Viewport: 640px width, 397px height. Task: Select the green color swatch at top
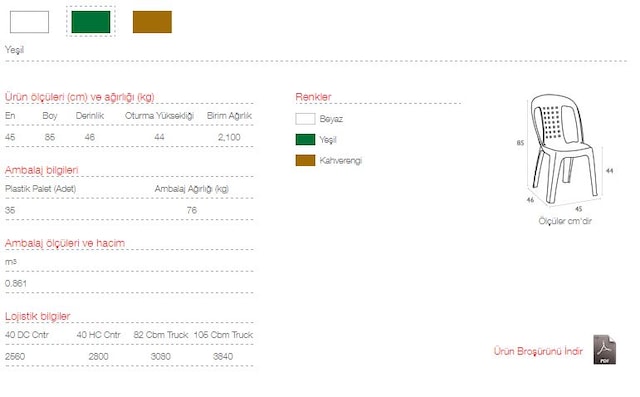pyautogui.click(x=91, y=22)
